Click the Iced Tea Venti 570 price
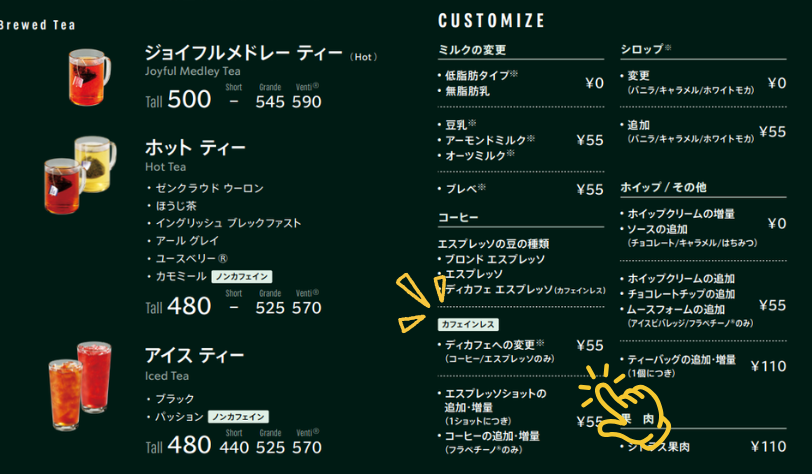 click(306, 447)
